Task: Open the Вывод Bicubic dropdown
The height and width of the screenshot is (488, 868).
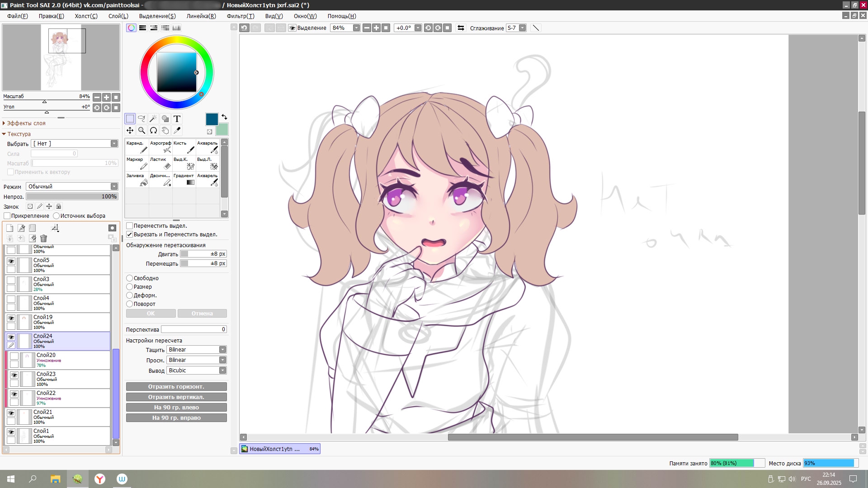Action: 197,371
